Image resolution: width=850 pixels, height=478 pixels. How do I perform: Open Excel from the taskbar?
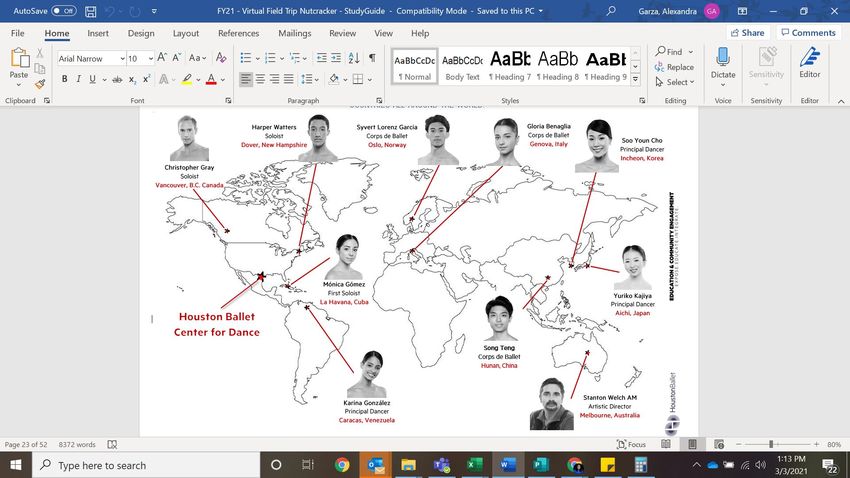(474, 465)
